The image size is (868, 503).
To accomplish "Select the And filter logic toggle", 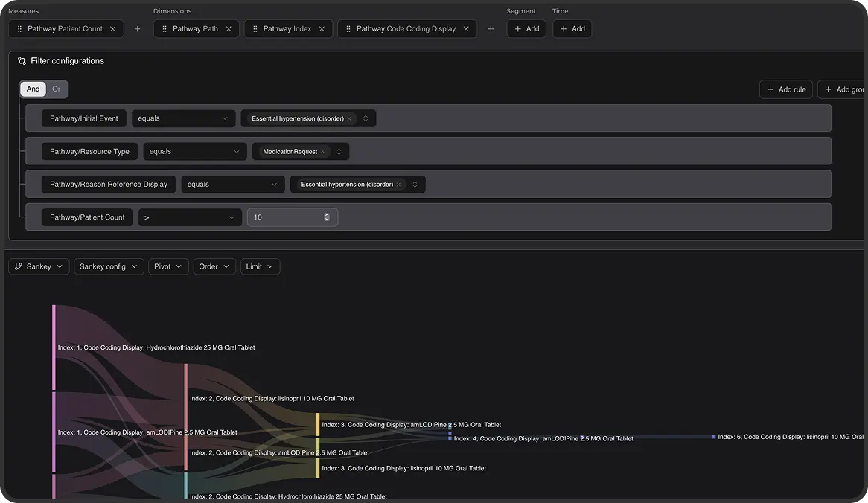I will pyautogui.click(x=33, y=89).
